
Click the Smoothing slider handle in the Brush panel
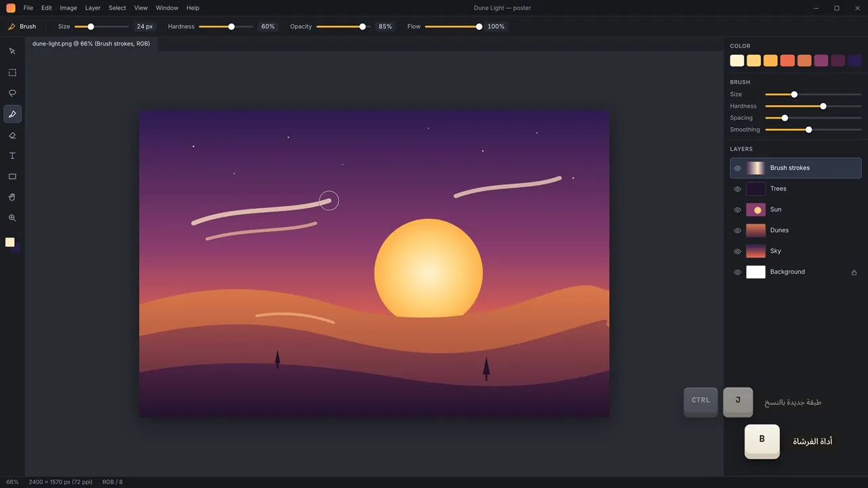point(808,129)
